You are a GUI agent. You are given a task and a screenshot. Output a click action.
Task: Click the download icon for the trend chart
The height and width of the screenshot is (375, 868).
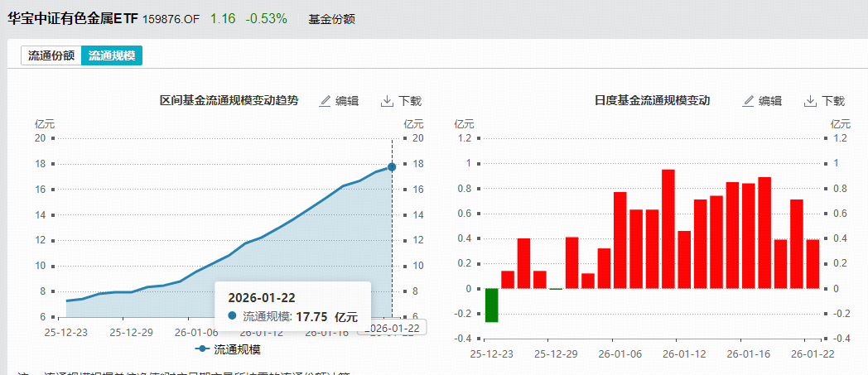[x=387, y=101]
